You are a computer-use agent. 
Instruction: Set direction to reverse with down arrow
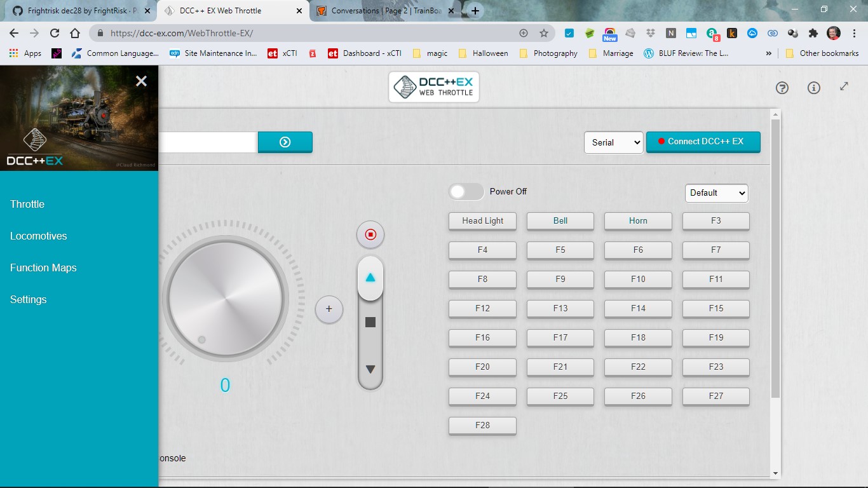coord(370,369)
